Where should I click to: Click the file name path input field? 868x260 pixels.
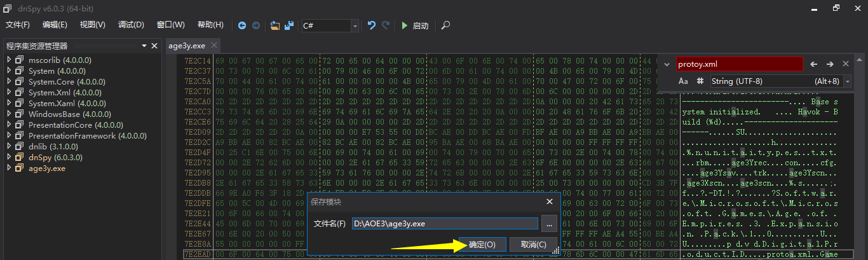(x=445, y=223)
